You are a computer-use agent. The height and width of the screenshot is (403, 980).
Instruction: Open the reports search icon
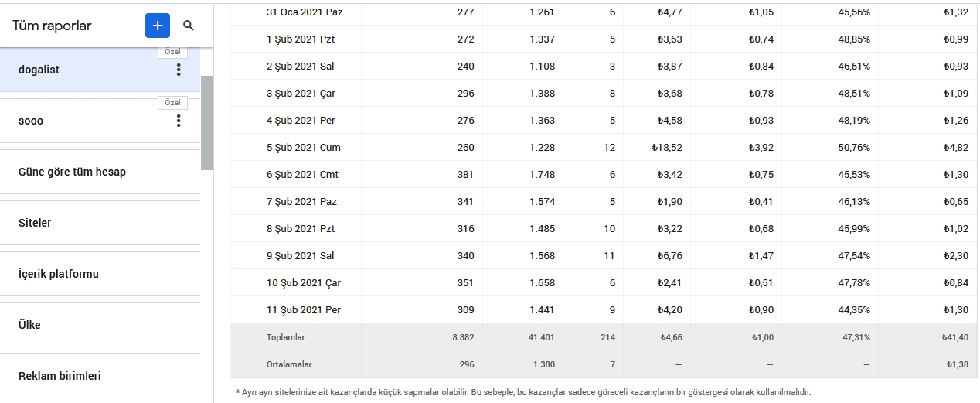point(189,26)
